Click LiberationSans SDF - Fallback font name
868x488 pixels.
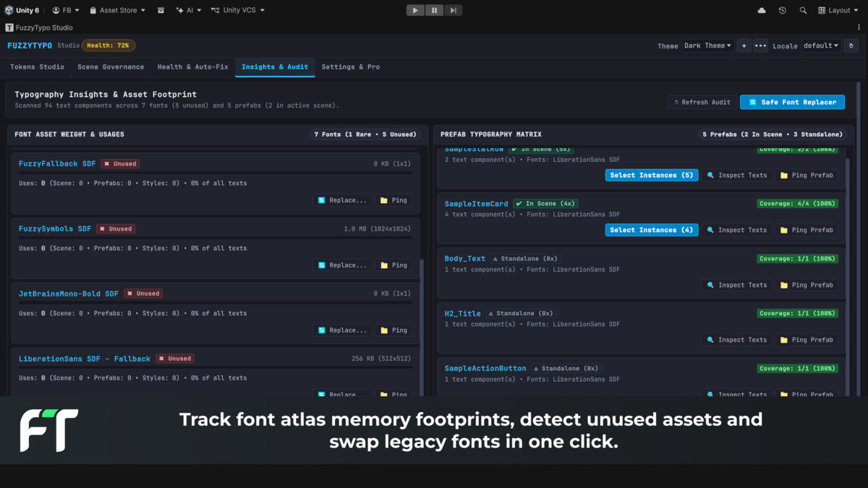point(85,359)
